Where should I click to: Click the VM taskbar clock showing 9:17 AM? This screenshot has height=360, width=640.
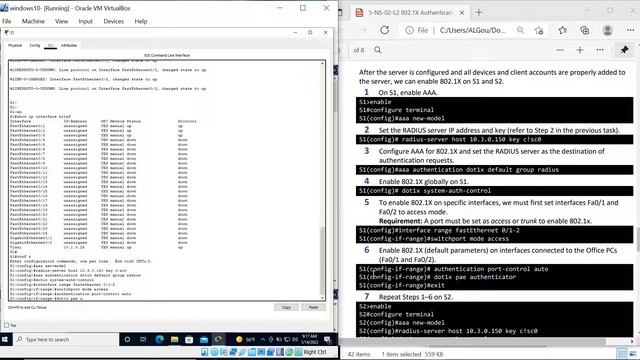click(x=309, y=340)
